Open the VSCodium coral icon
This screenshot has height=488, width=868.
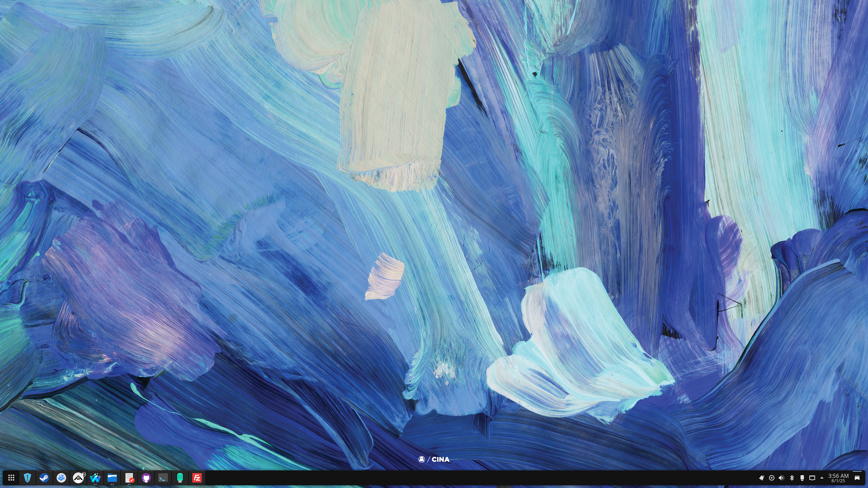(x=61, y=478)
